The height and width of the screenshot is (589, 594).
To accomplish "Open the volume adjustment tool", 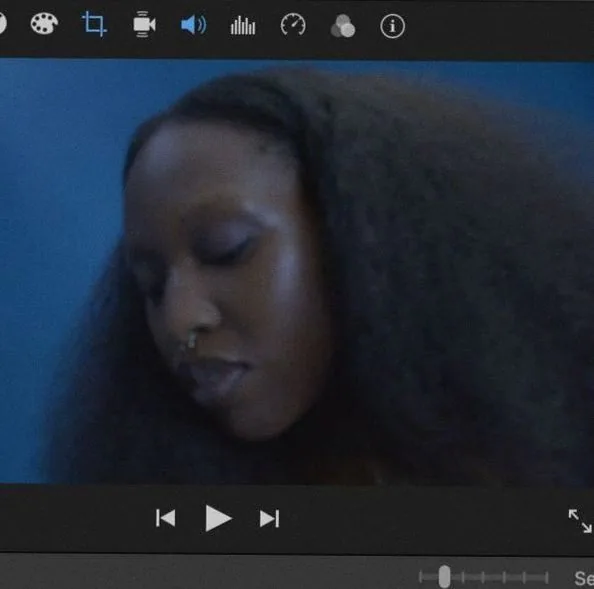I will 194,25.
